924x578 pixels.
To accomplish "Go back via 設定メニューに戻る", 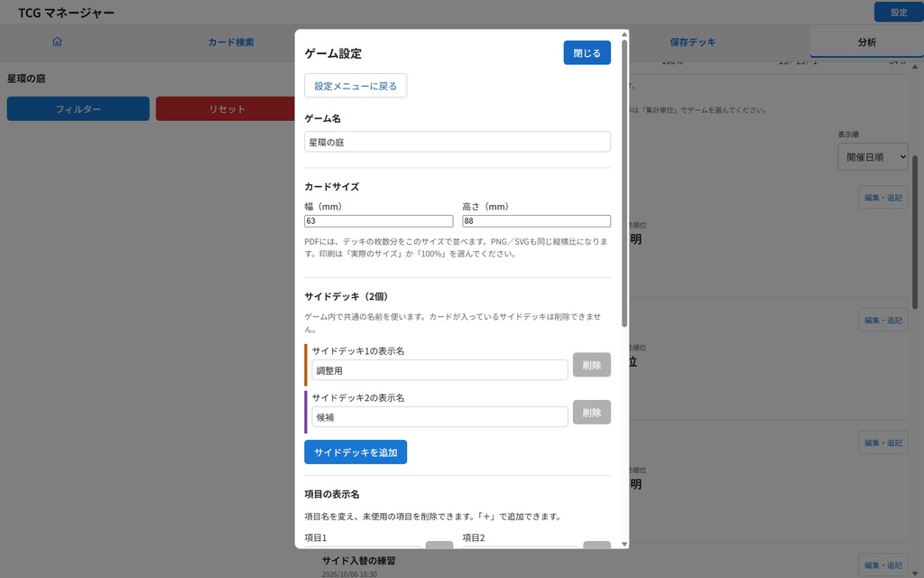I will click(x=356, y=86).
